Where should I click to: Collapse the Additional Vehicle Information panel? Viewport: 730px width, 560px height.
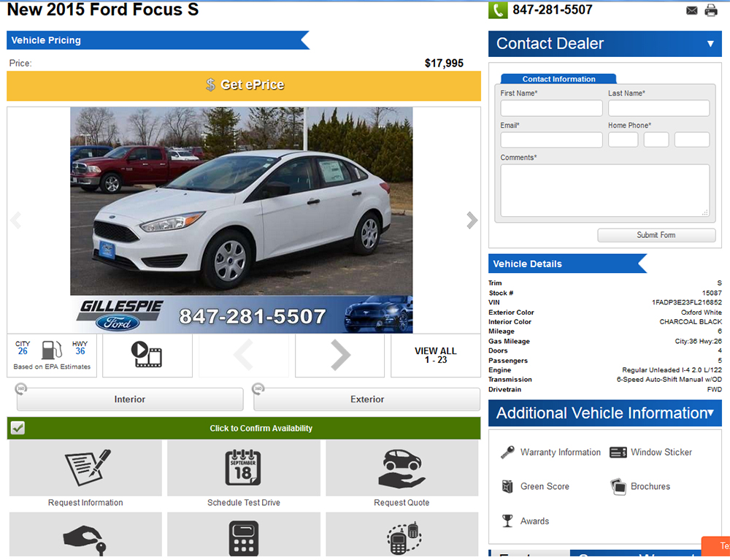[x=711, y=413]
